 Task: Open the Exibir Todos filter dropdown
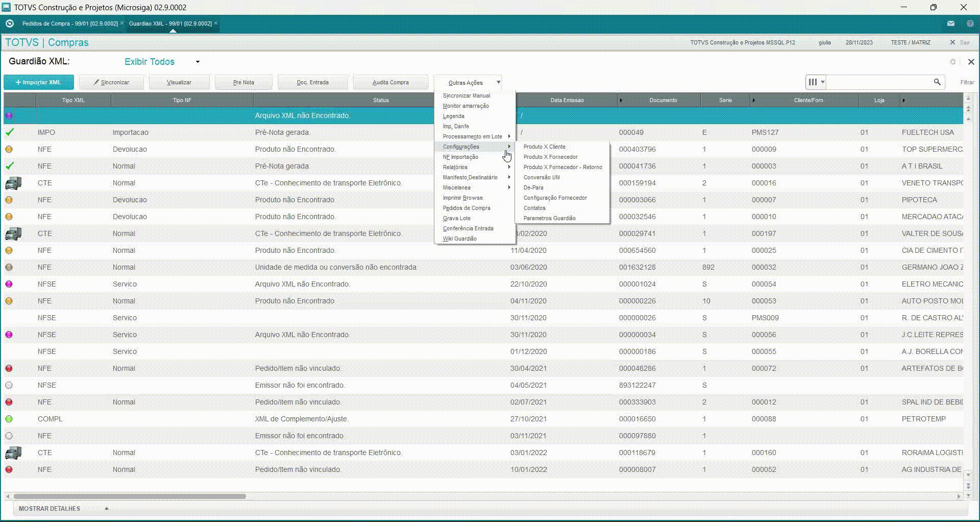click(x=198, y=62)
